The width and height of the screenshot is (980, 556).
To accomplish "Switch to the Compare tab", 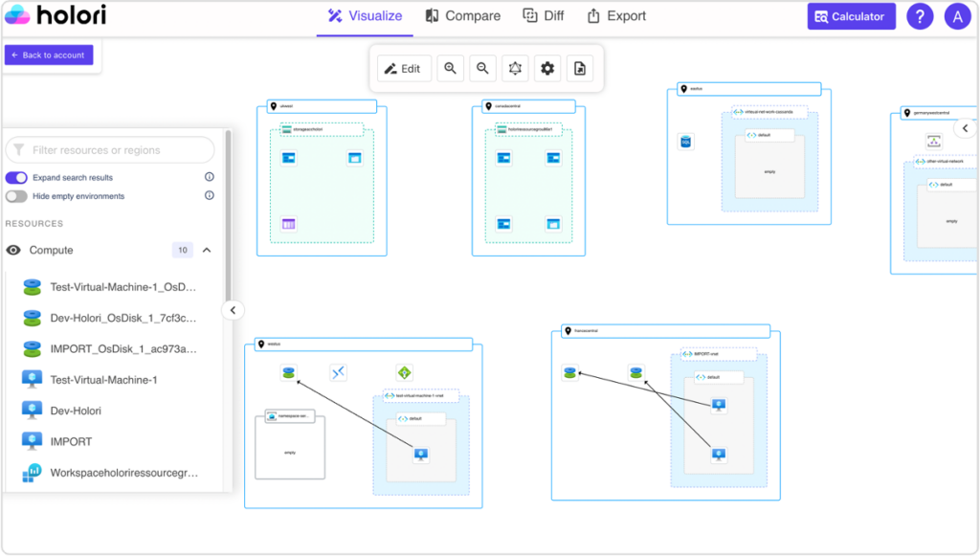I will [x=462, y=16].
